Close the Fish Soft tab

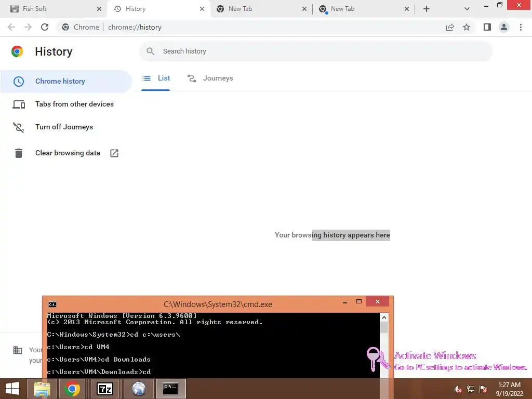(99, 9)
